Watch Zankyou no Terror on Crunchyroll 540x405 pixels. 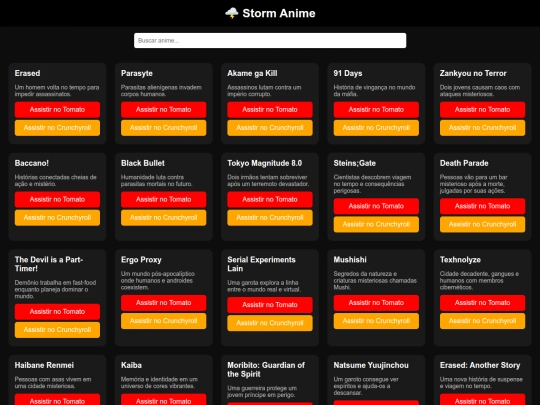coord(482,128)
